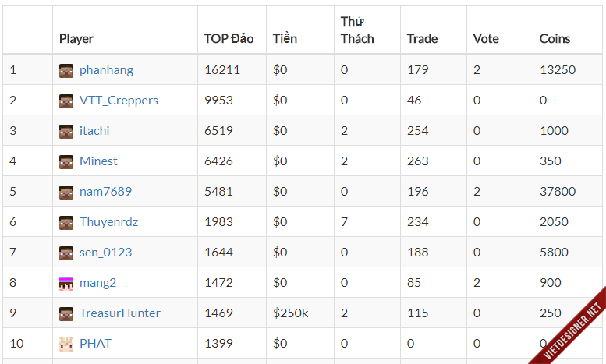Open phanhang's player profile link
606x364 pixels.
pos(106,70)
